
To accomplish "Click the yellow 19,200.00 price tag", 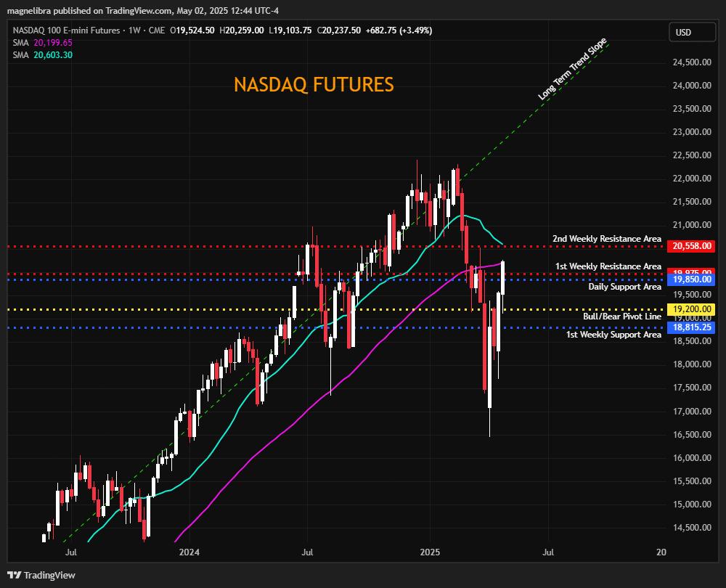I will point(691,309).
